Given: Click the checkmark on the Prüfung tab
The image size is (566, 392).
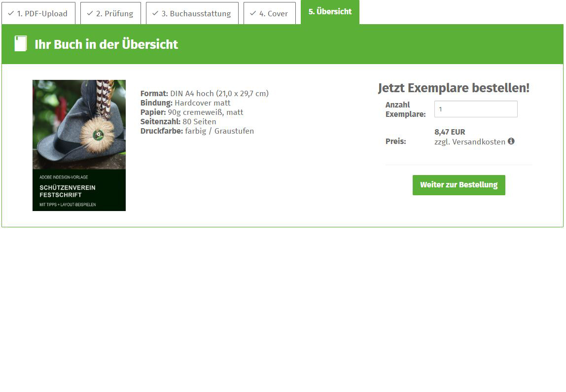Looking at the screenshot, I should [90, 13].
